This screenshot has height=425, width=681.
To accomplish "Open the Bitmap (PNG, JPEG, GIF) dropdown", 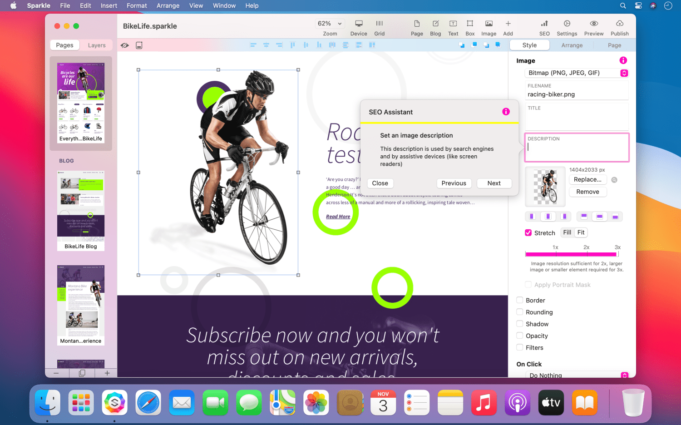I will pos(576,73).
